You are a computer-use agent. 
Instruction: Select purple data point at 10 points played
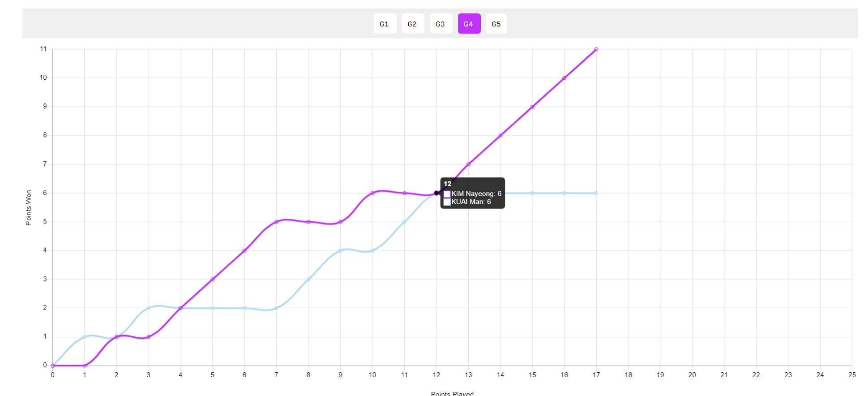tap(372, 193)
